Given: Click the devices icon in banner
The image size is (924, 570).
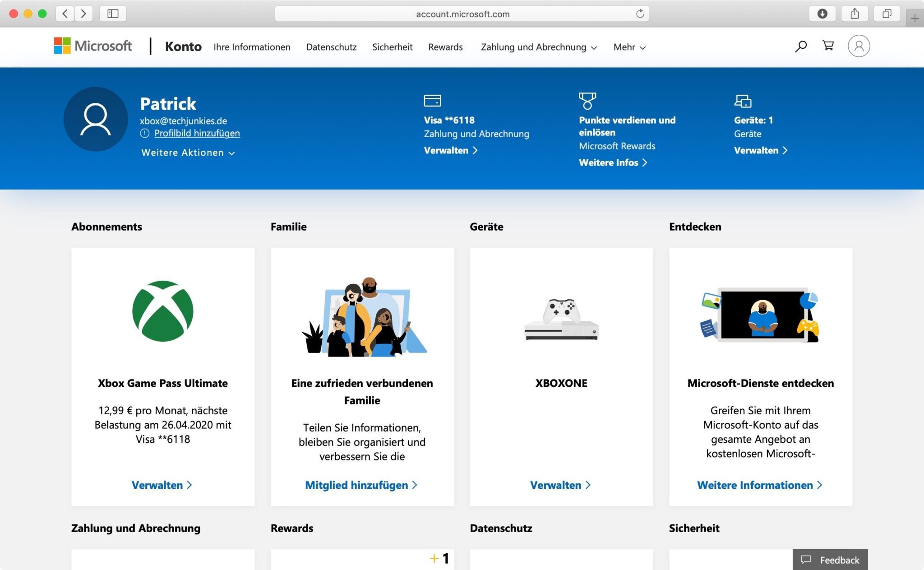Looking at the screenshot, I should (x=743, y=101).
